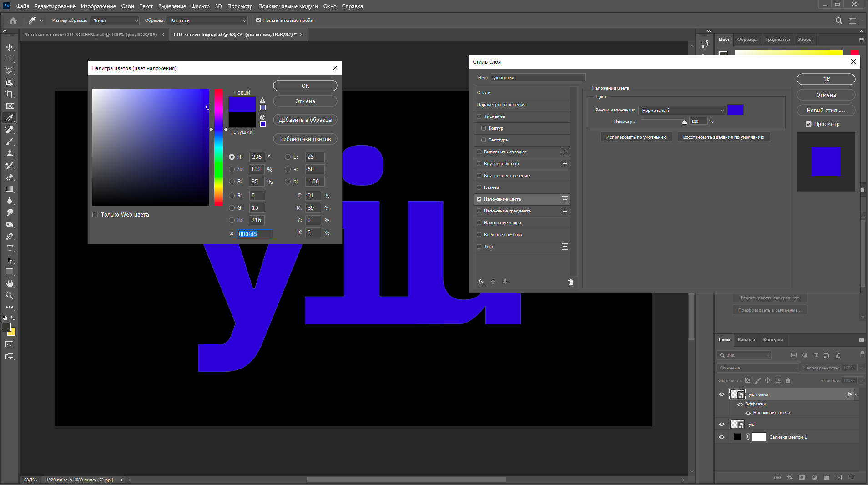Screen dimensions: 868x485
Task: Select the Brush tool
Action: [10, 141]
